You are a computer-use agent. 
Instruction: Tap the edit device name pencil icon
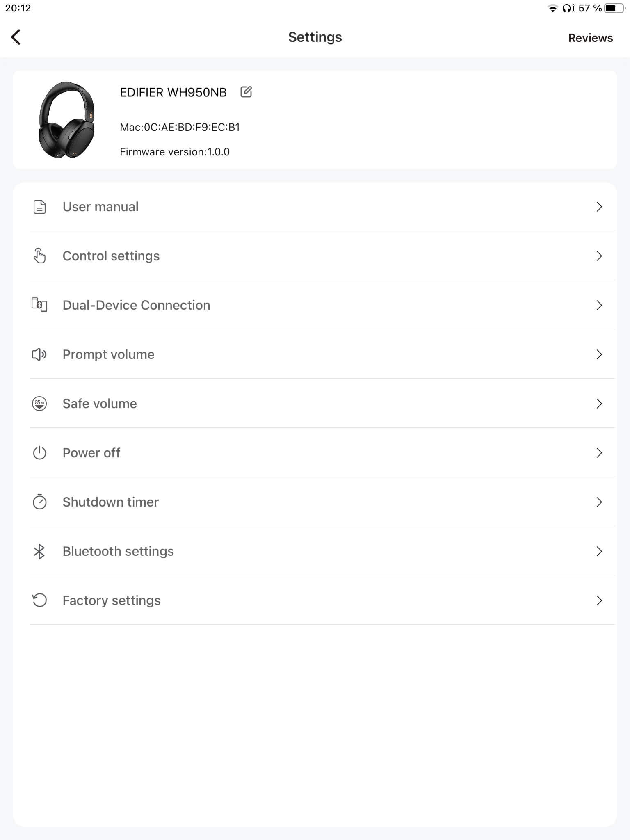tap(246, 92)
